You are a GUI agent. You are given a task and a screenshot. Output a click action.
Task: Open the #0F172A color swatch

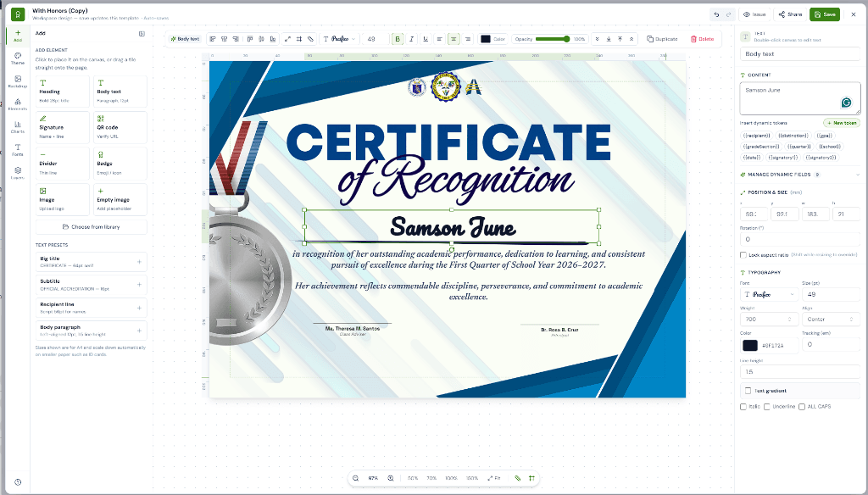(x=750, y=346)
